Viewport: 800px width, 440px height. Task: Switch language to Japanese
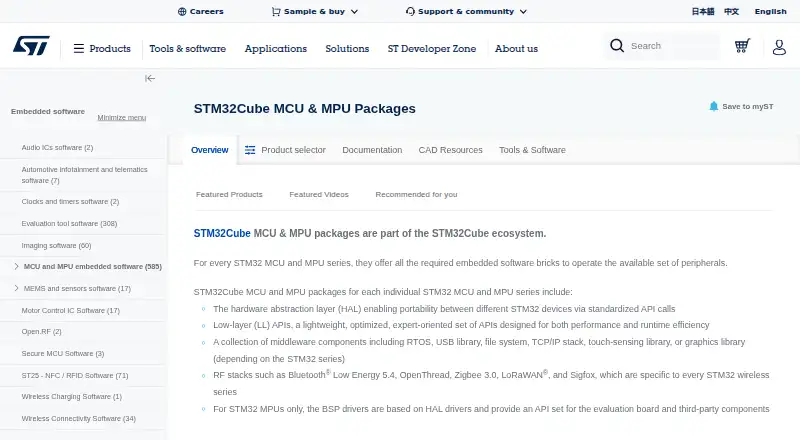703,11
